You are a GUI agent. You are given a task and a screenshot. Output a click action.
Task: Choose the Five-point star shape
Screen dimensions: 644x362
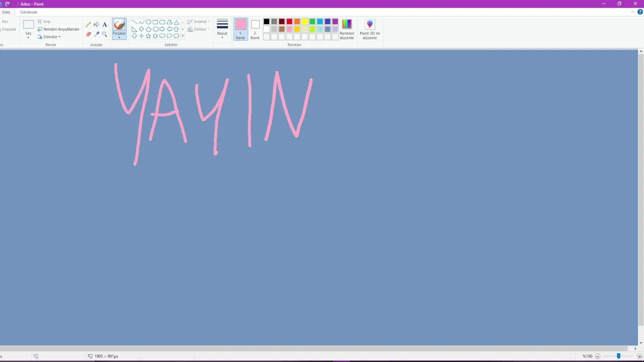click(x=148, y=36)
